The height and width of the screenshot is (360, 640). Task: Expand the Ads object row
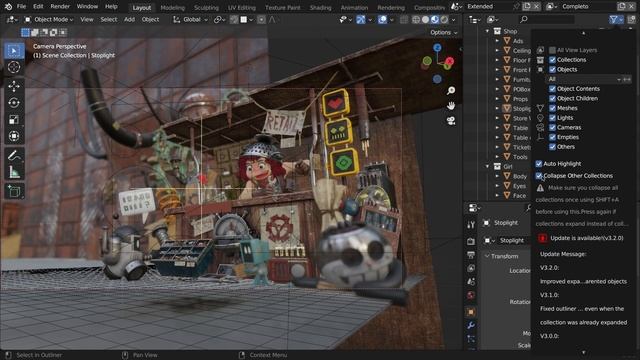pos(497,41)
